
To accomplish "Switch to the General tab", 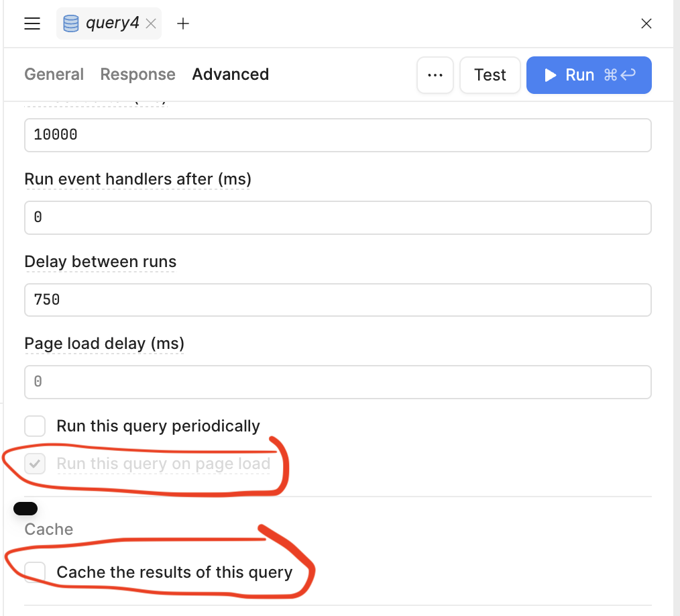I will pos(54,74).
